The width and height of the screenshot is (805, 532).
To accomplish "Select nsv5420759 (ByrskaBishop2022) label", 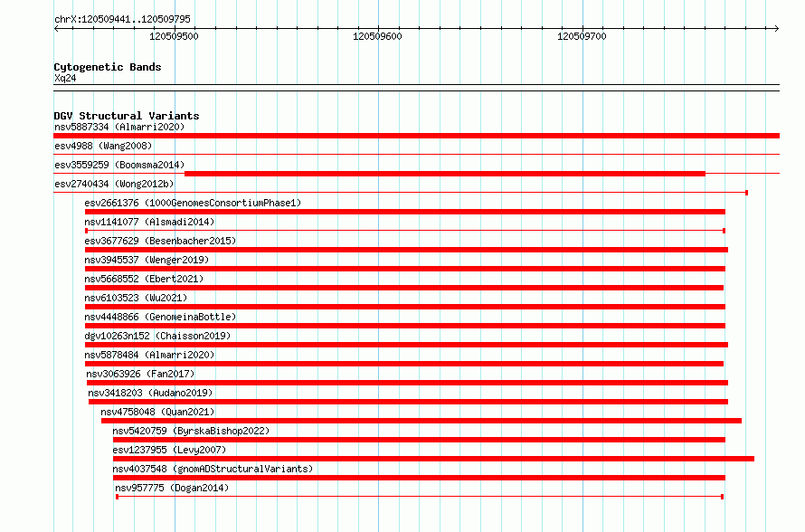I will [191, 431].
